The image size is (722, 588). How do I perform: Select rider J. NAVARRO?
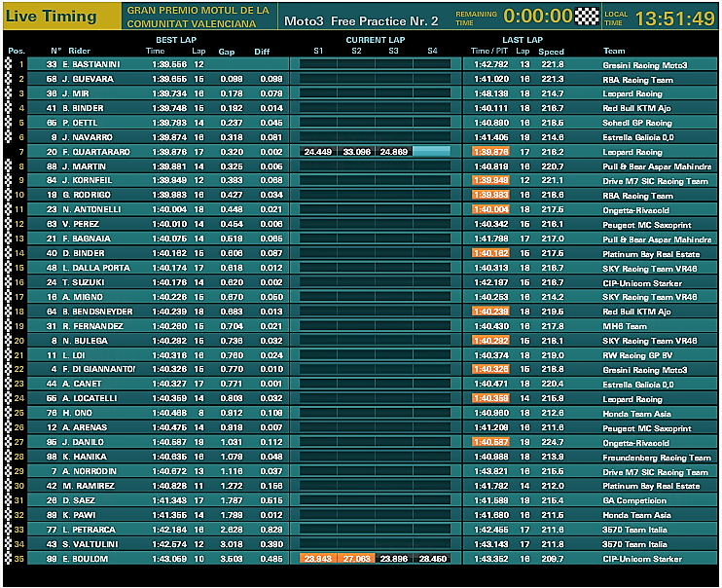pyautogui.click(x=88, y=137)
